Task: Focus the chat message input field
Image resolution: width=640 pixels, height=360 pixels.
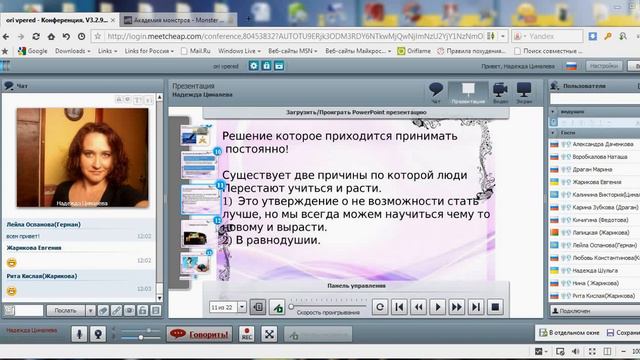Action: [x=29, y=311]
